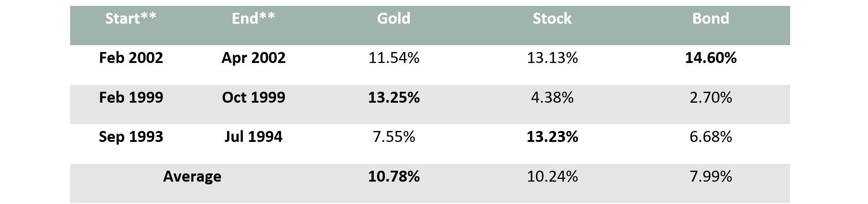Select the Sep 1993 start date cell
The height and width of the screenshot is (204, 868).
(x=131, y=137)
